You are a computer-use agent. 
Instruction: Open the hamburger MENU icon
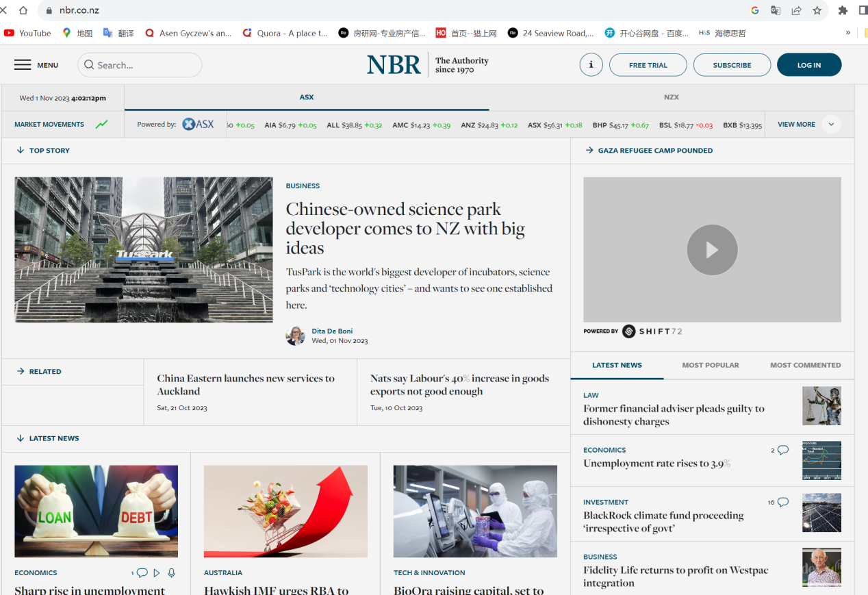tap(23, 65)
